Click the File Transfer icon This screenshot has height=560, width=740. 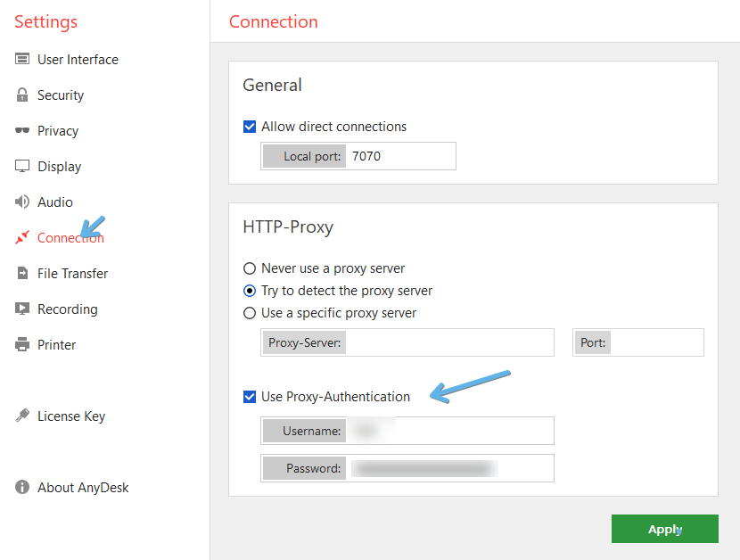(22, 274)
